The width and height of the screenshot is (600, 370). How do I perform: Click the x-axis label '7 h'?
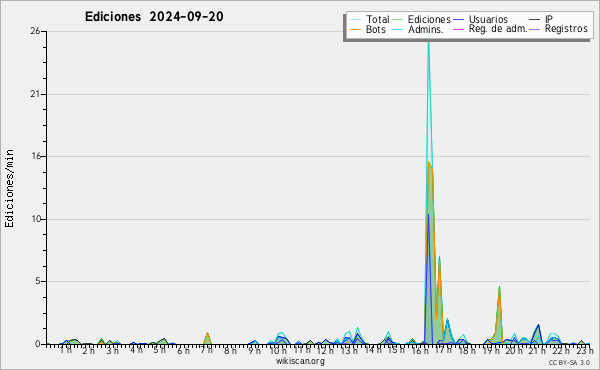(207, 350)
